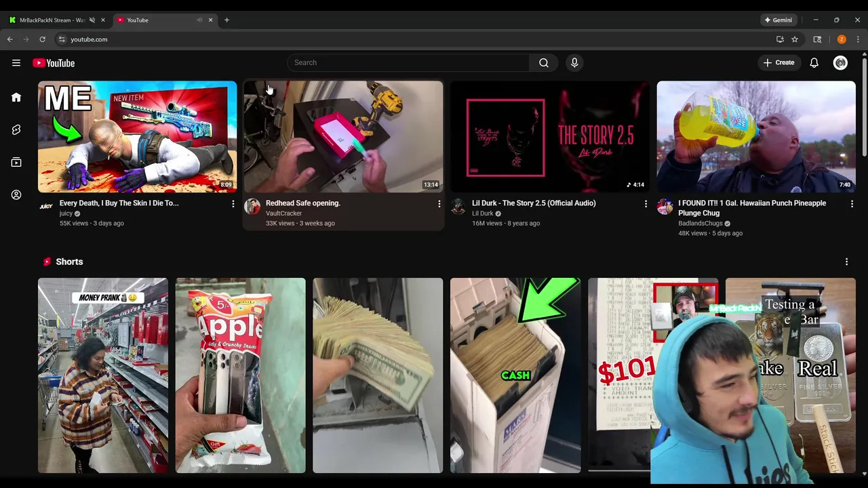The width and height of the screenshot is (868, 488).
Task: Click the YouTube logo
Action: [x=54, y=63]
